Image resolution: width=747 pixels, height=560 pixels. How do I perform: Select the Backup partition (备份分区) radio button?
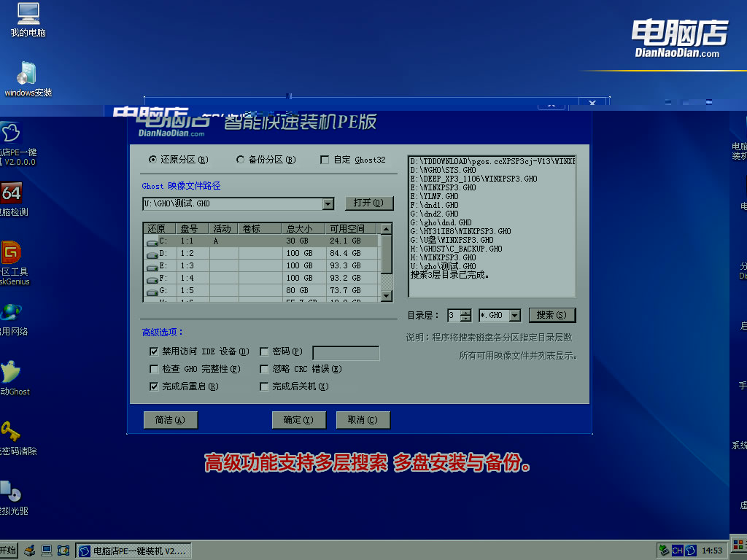[240, 160]
